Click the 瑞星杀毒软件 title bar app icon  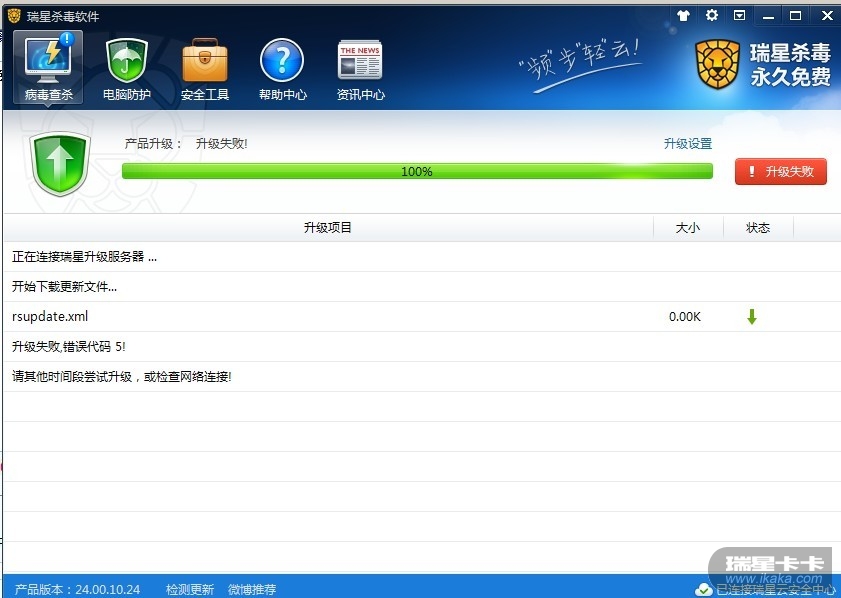click(x=14, y=16)
